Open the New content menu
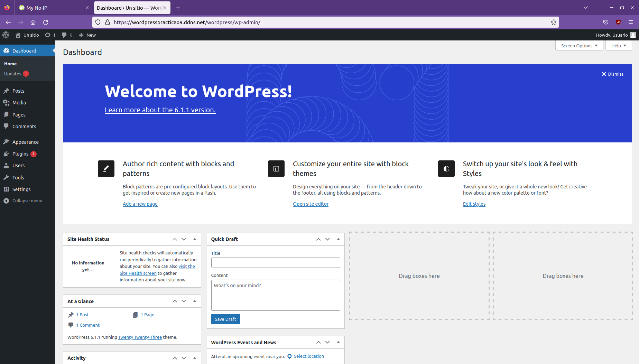The width and height of the screenshot is (639, 364). tap(87, 35)
